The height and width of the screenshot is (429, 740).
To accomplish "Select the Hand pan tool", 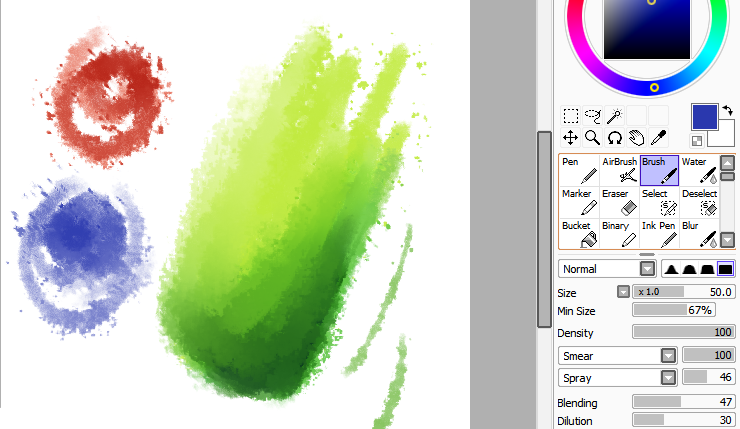I will pyautogui.click(x=636, y=138).
